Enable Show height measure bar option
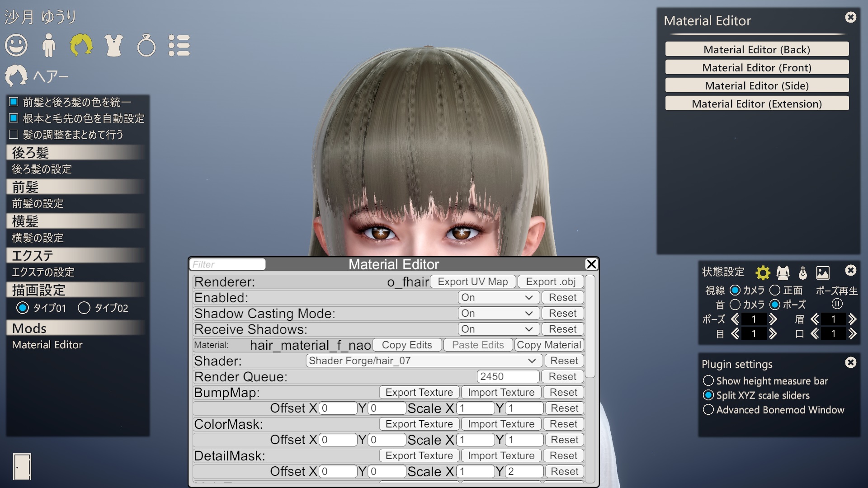The image size is (868, 488). point(708,380)
